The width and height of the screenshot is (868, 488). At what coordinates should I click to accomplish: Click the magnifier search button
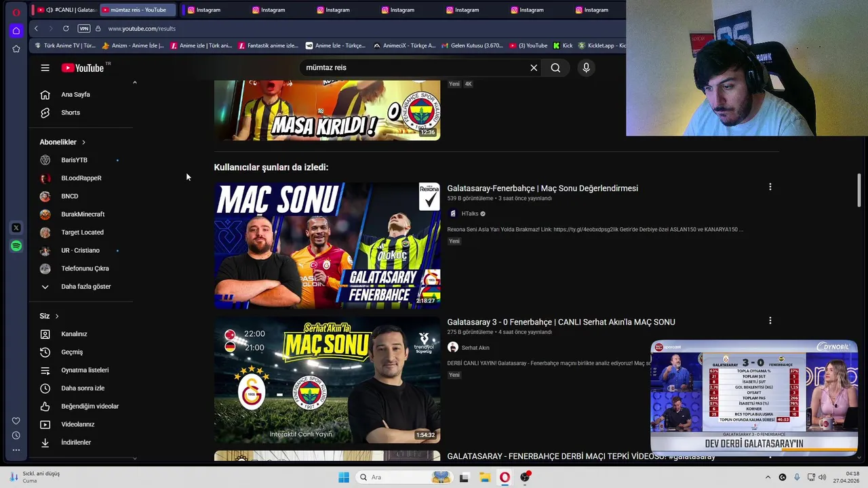(555, 68)
